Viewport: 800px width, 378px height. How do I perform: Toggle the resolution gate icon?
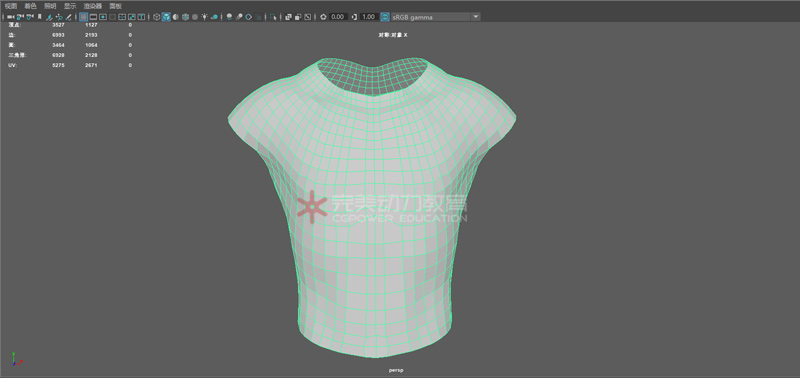point(103,17)
